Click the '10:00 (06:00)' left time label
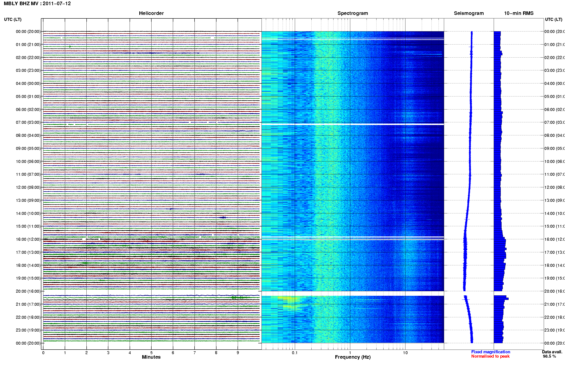 pos(28,162)
